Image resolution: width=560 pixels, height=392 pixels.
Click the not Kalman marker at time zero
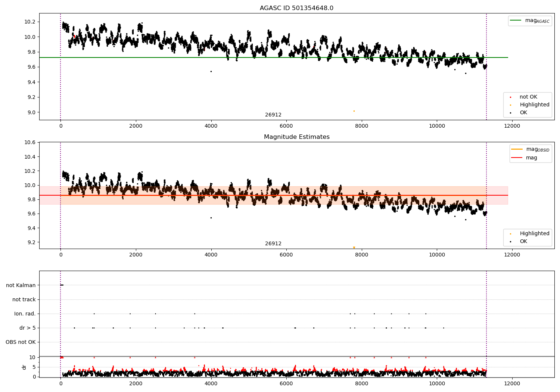click(62, 285)
